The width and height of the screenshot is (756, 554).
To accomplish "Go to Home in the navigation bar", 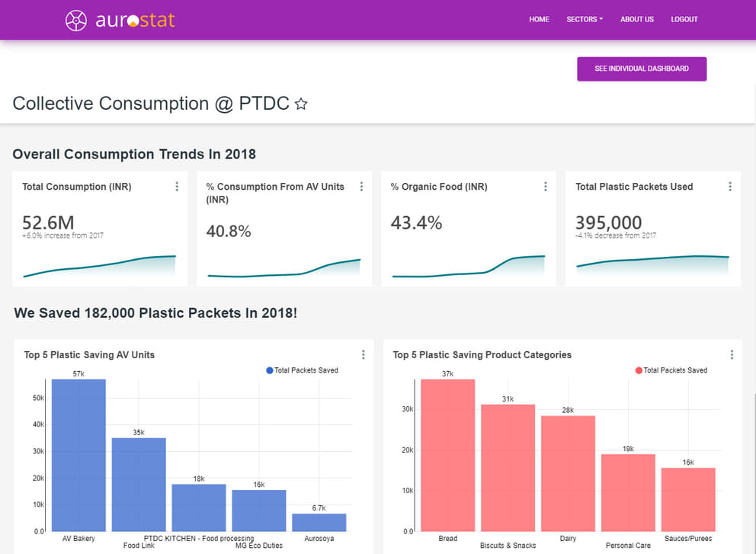I will [x=539, y=19].
